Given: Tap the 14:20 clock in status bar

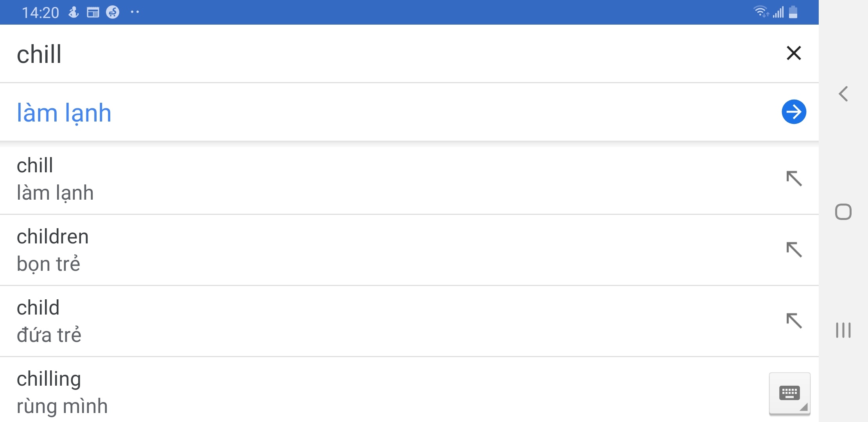Looking at the screenshot, I should click(40, 13).
